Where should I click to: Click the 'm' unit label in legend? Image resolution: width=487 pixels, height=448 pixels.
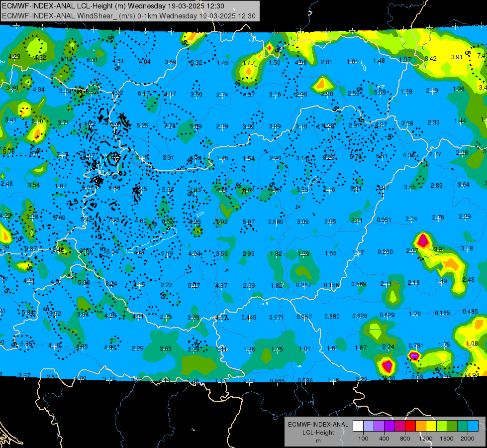318,441
